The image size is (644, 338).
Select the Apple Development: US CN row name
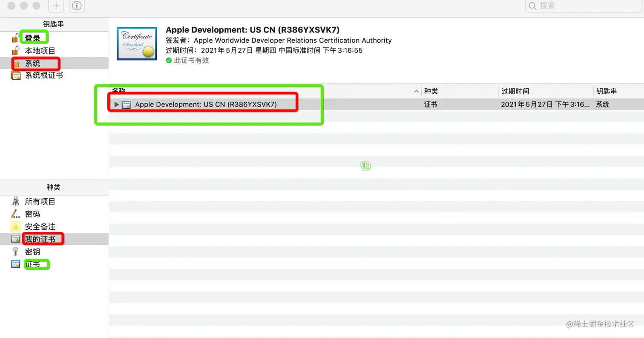coord(206,104)
